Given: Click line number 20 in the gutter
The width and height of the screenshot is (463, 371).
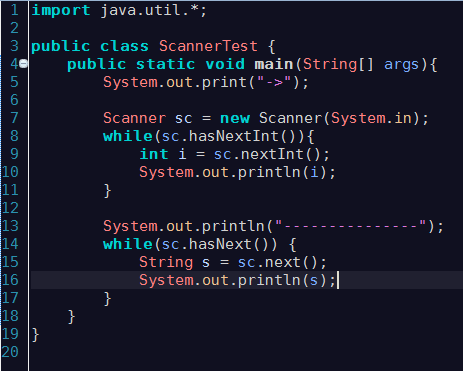Looking at the screenshot, I should coord(10,352).
